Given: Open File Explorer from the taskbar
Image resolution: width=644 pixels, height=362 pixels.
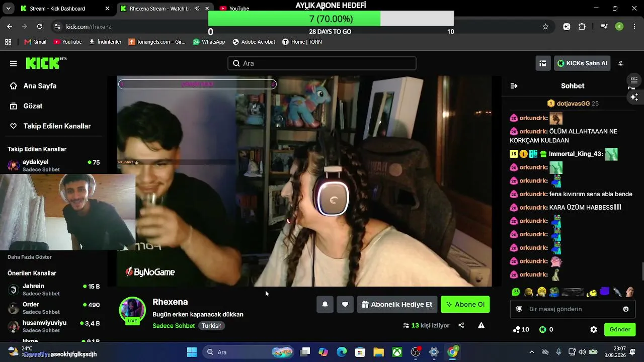Looking at the screenshot, I should 378,352.
